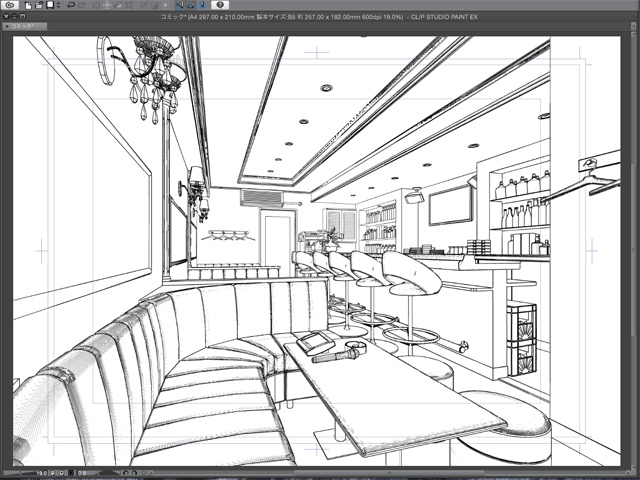Adjust the canvas rotation slider
The image size is (640, 480).
(x=109, y=473)
